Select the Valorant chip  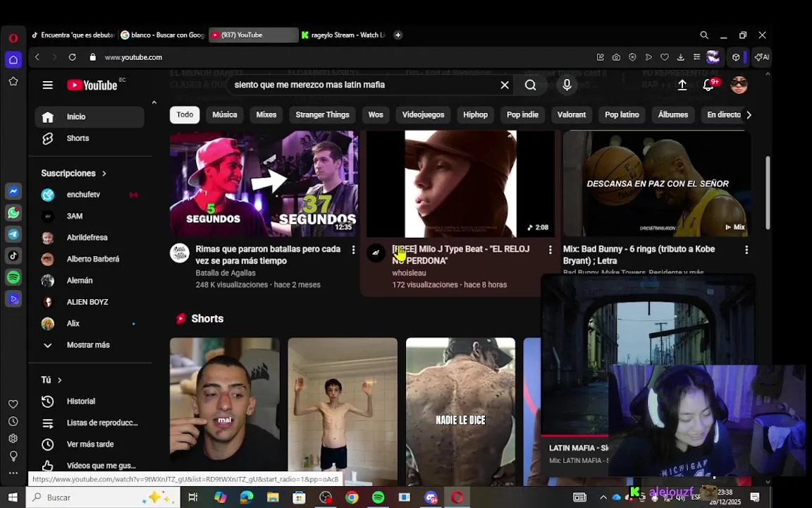click(x=571, y=115)
